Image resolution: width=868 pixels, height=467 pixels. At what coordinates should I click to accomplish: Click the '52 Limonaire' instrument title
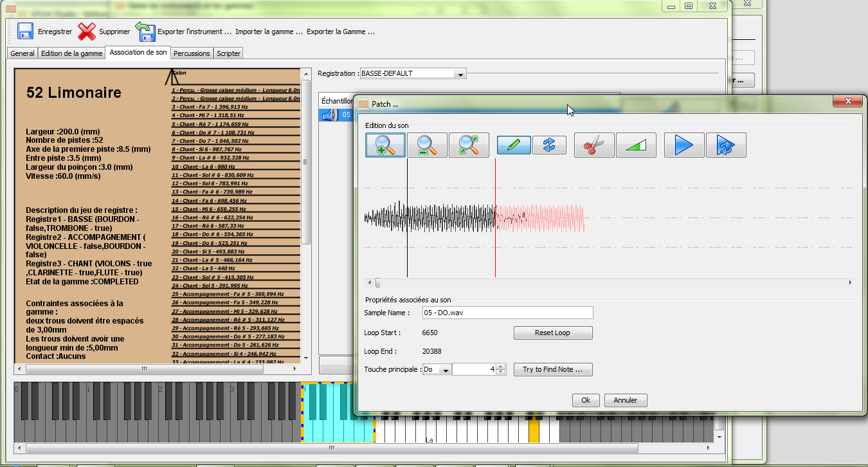point(74,93)
